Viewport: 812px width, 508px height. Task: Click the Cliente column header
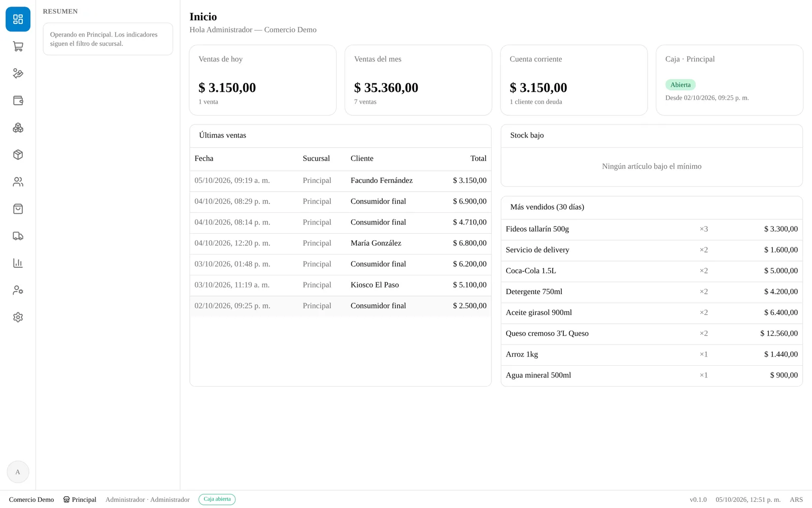(362, 158)
